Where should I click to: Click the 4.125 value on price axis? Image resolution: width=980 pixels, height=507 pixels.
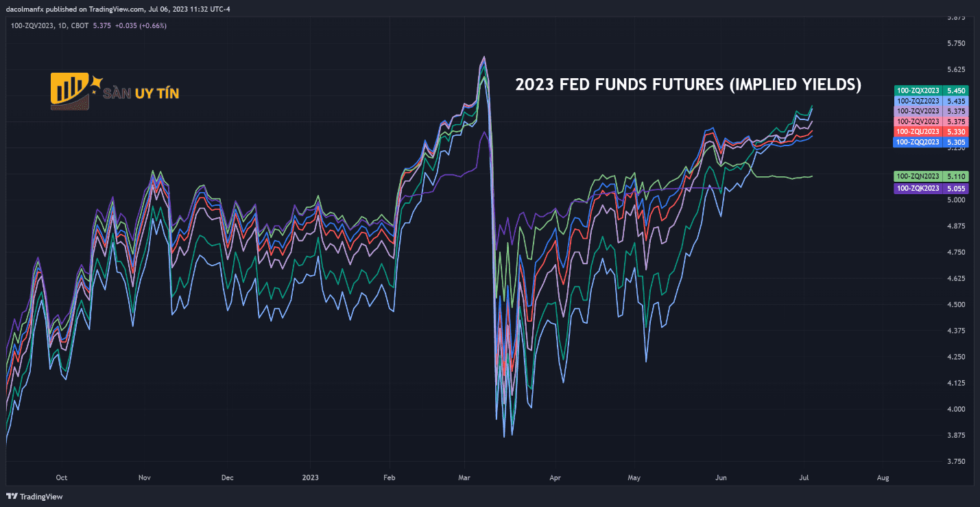(x=955, y=383)
